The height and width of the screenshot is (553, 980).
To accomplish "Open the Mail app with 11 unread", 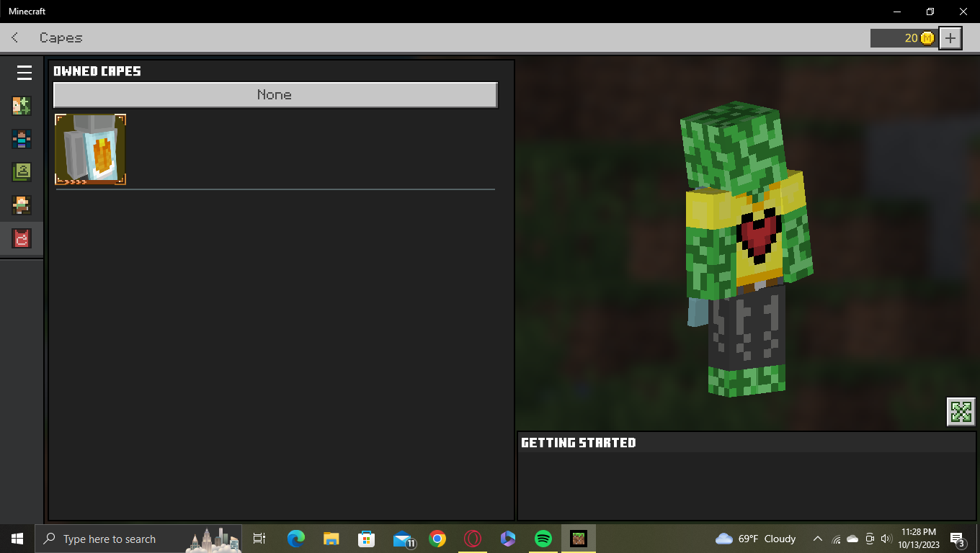I will tap(404, 539).
